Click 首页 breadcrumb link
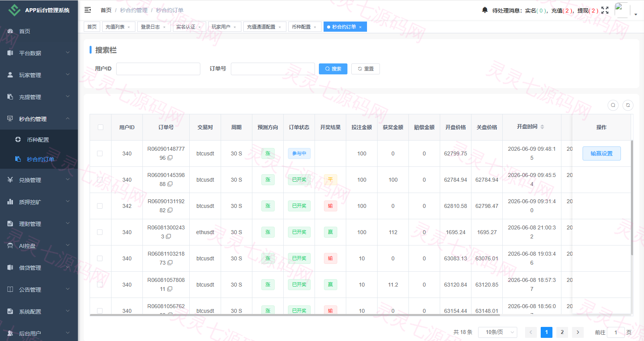 106,10
